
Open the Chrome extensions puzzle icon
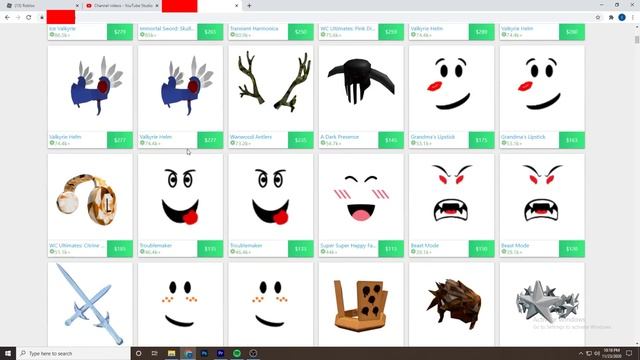[611, 18]
